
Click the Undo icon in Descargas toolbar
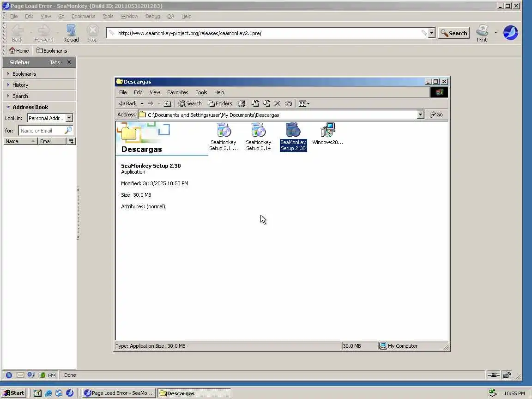click(288, 103)
